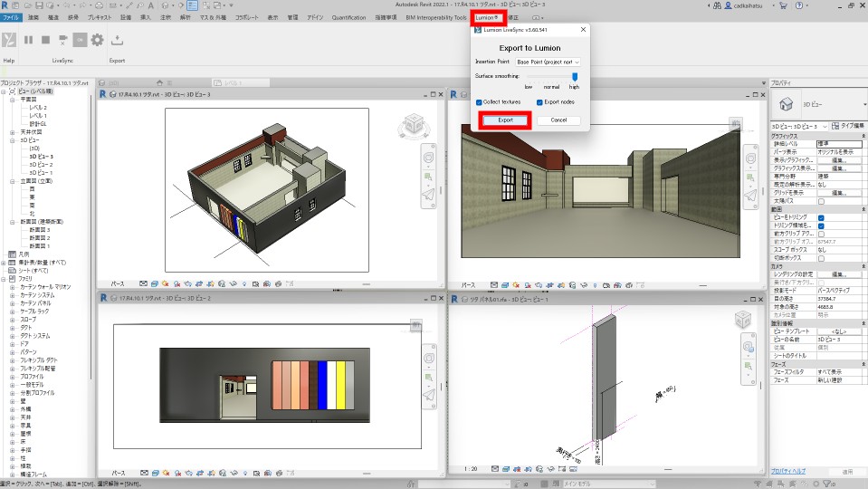The height and width of the screenshot is (489, 868).
Task: Switch to the Quantification ribbon tab
Action: click(x=348, y=18)
